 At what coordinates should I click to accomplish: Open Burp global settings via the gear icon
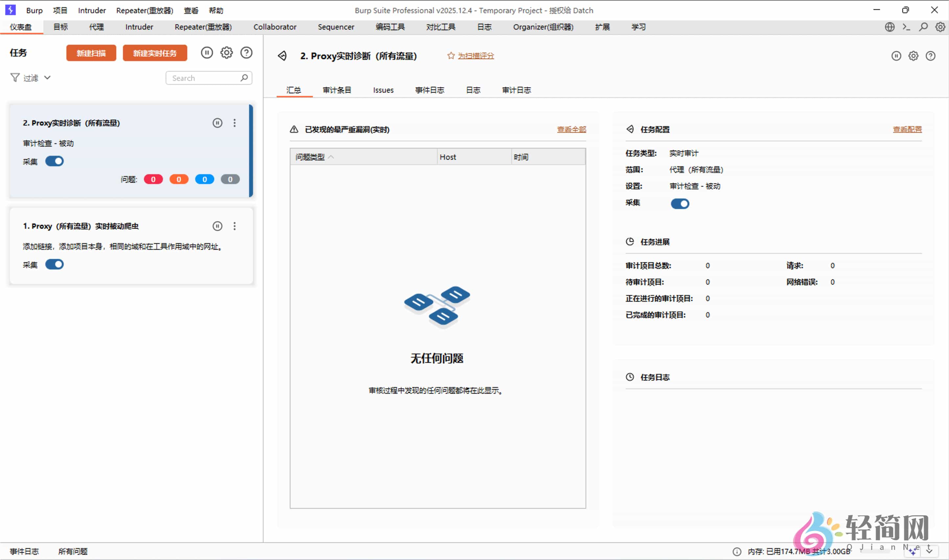(939, 27)
